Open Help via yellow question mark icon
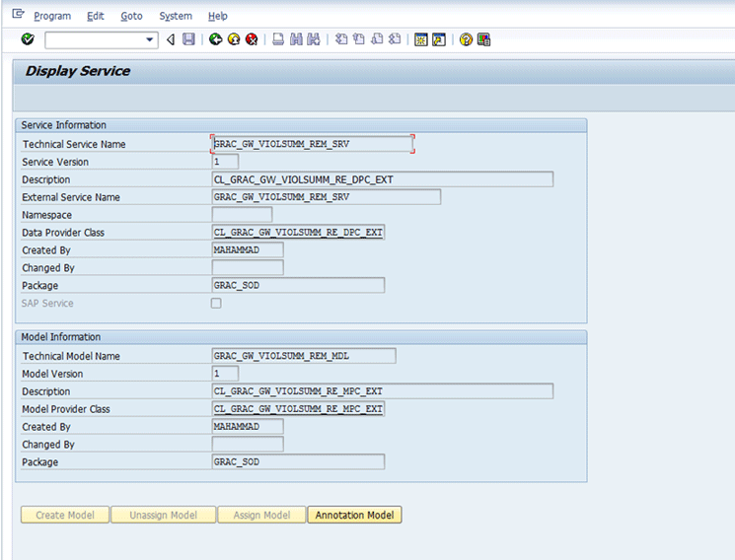 [x=466, y=39]
